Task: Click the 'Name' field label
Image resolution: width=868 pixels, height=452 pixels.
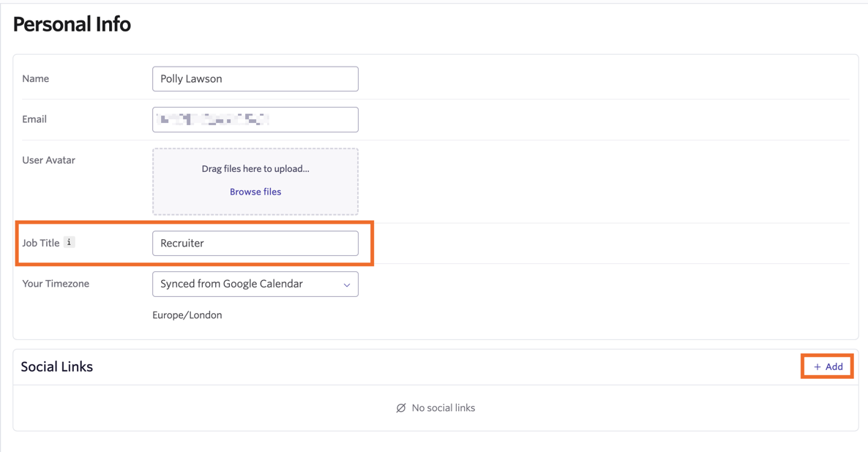Action: [x=35, y=78]
